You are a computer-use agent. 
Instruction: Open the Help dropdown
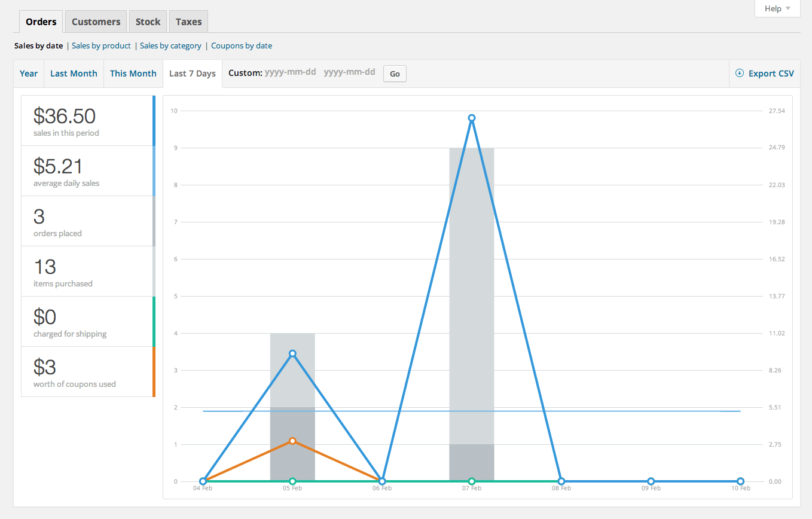[x=777, y=8]
